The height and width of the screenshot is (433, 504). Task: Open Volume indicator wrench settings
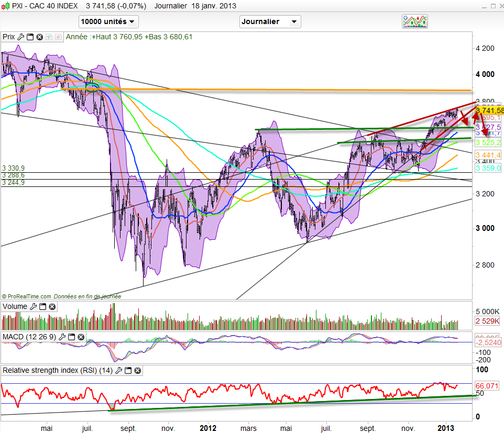34,306
